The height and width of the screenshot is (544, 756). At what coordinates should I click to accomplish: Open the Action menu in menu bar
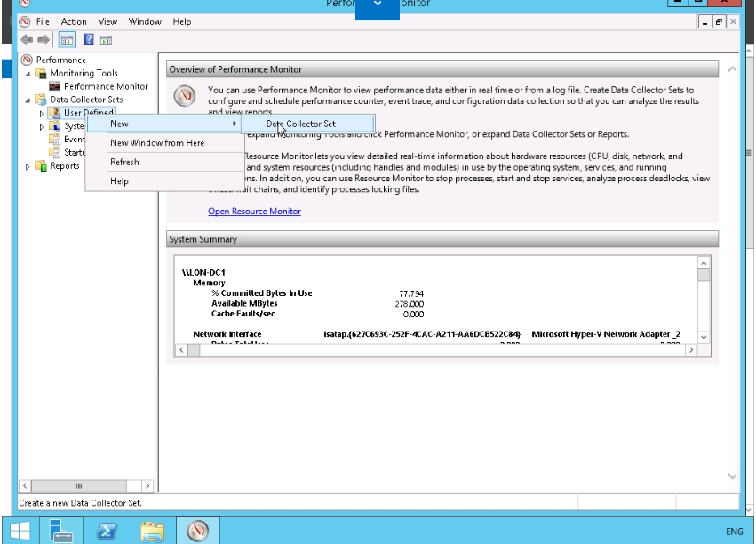pyautogui.click(x=74, y=21)
